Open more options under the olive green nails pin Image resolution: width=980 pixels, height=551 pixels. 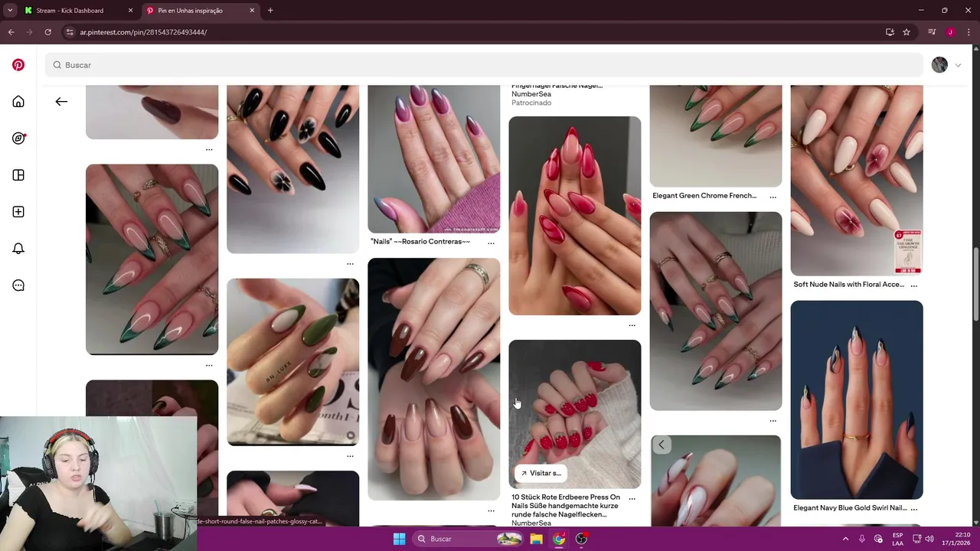350,456
